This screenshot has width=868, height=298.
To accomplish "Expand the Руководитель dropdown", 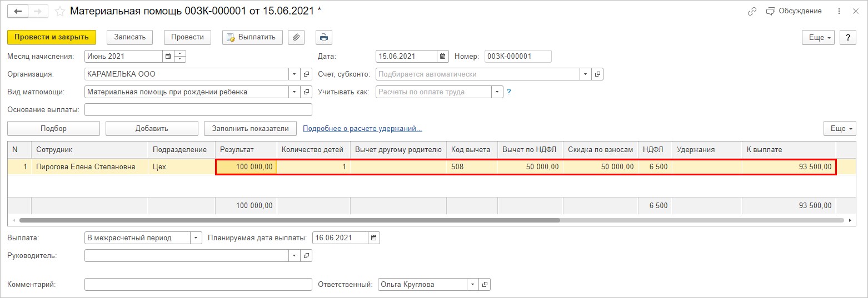I will click(294, 256).
